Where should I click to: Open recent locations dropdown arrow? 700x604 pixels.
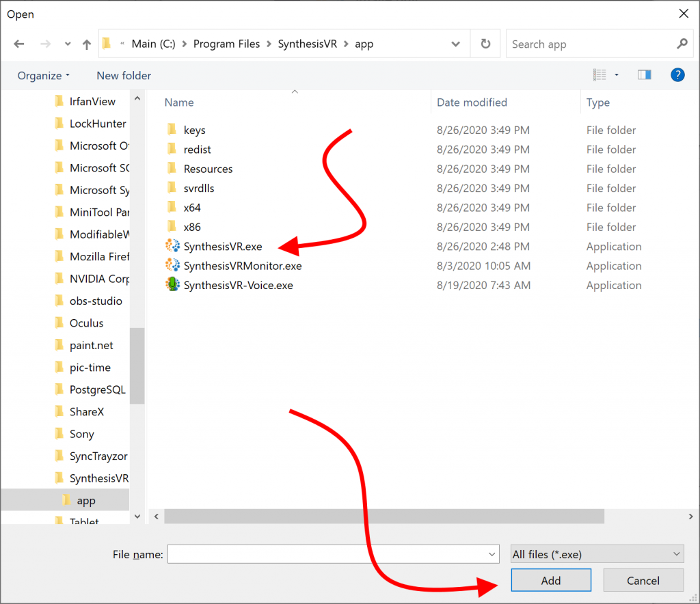click(68, 44)
